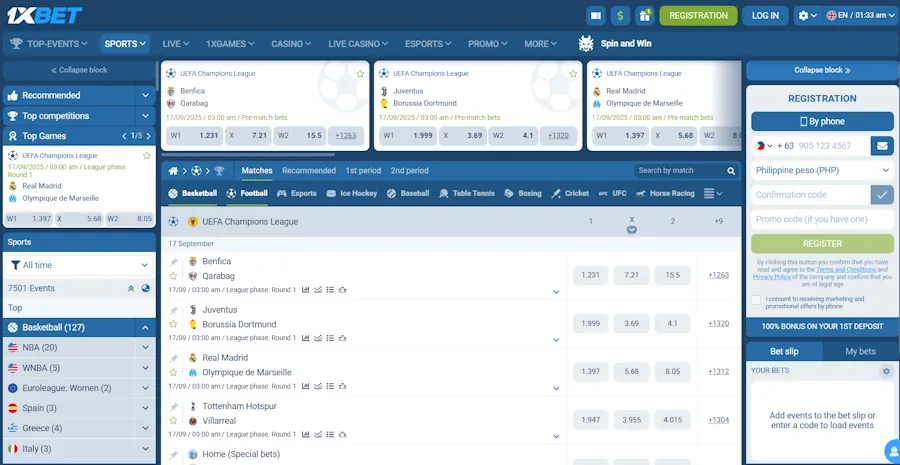The width and height of the screenshot is (900, 465).
Task: Pin the Benfica vs Qarabag match
Action: tap(173, 262)
